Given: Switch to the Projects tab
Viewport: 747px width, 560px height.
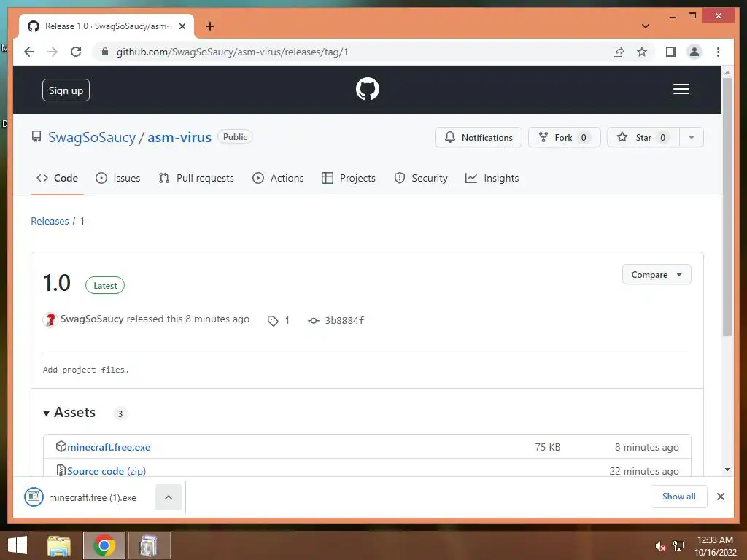Looking at the screenshot, I should tap(348, 178).
